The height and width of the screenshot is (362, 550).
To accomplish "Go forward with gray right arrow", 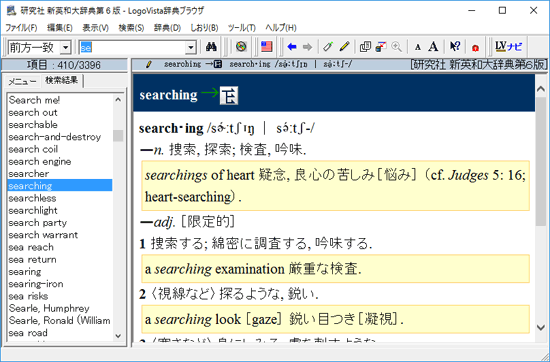I will click(x=307, y=47).
